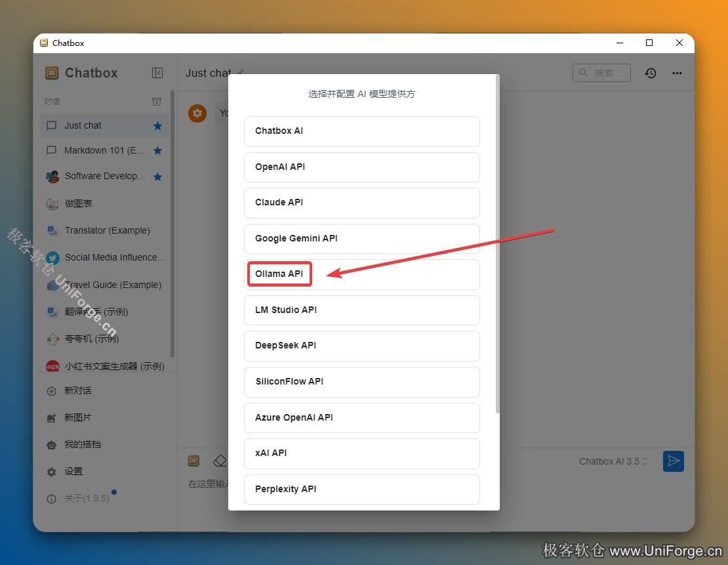This screenshot has width=728, height=565.
Task: Click the chat bubble icon of Just chat
Action: pyautogui.click(x=52, y=126)
